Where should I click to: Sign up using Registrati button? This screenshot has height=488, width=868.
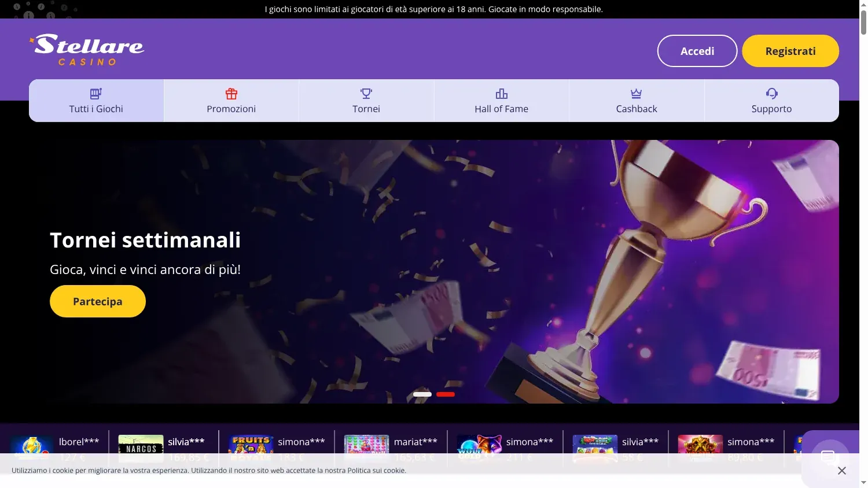[x=790, y=51]
